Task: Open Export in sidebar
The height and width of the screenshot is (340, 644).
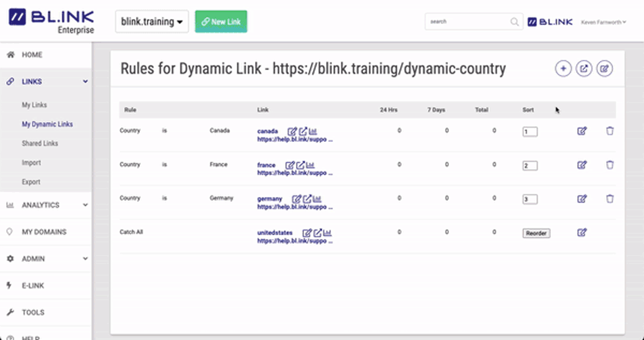Action: pyautogui.click(x=31, y=182)
